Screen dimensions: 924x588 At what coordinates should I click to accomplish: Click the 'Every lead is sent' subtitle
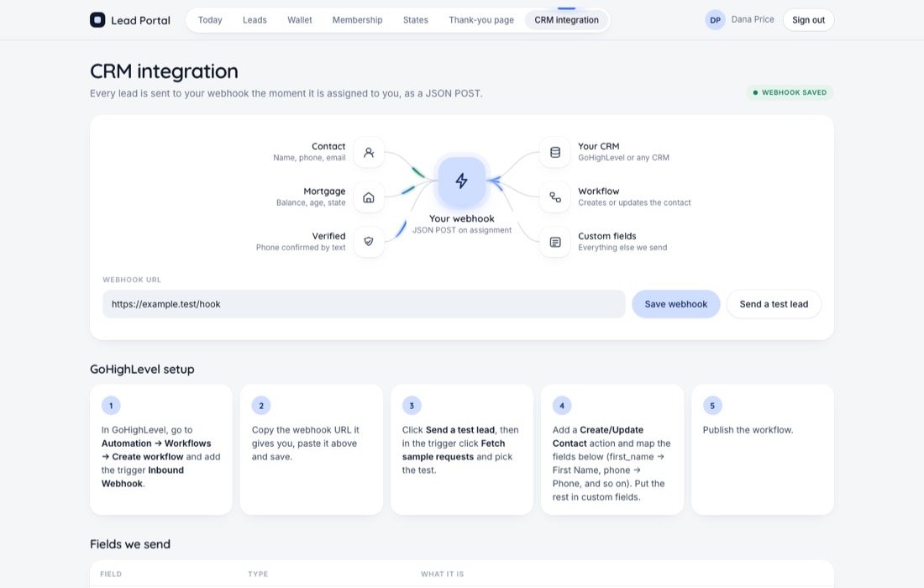click(286, 94)
